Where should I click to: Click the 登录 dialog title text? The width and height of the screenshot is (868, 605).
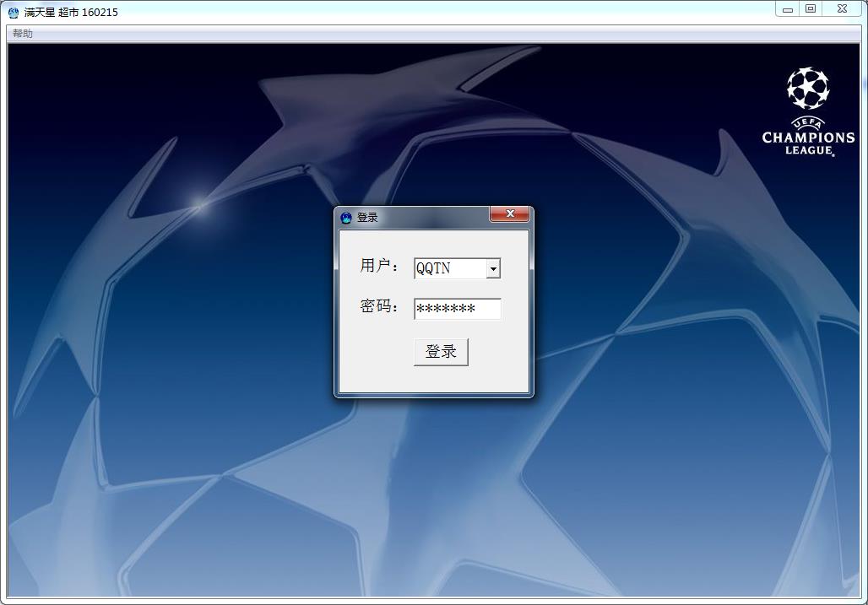point(367,218)
